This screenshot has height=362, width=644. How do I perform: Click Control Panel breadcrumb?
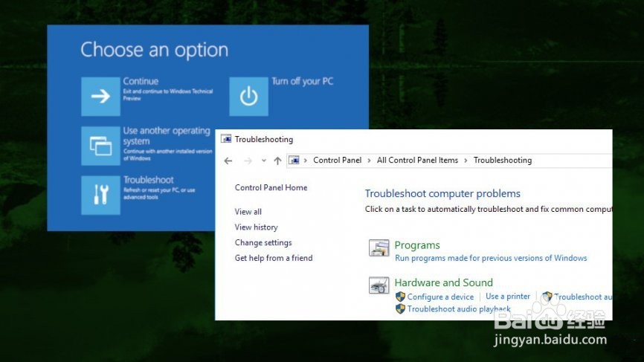pyautogui.click(x=337, y=160)
